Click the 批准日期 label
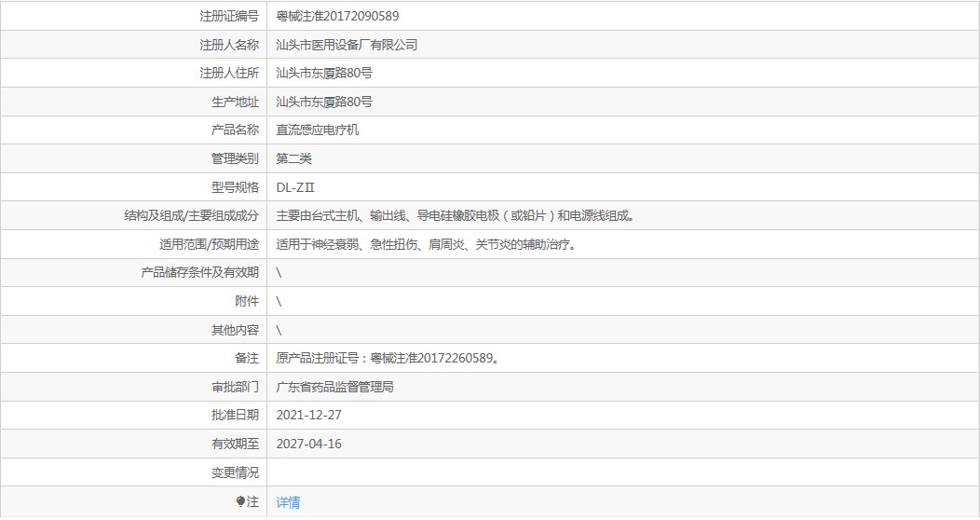Viewport: 980px width, 520px height. point(235,415)
